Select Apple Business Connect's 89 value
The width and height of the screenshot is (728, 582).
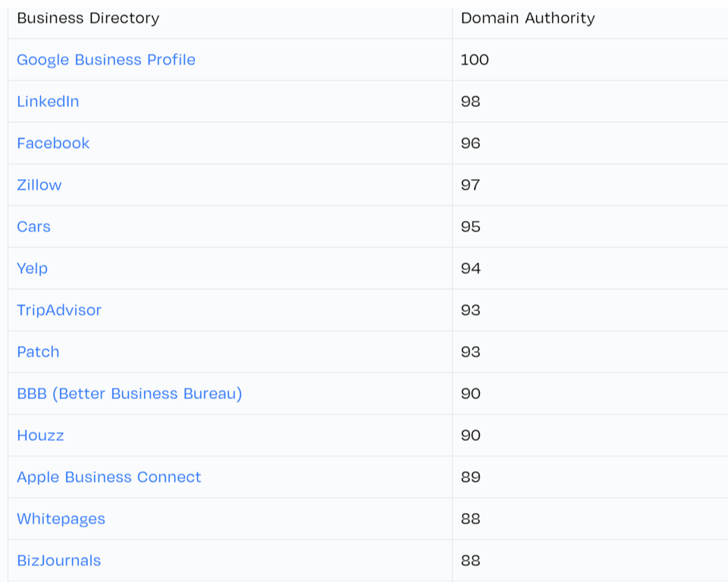(470, 477)
